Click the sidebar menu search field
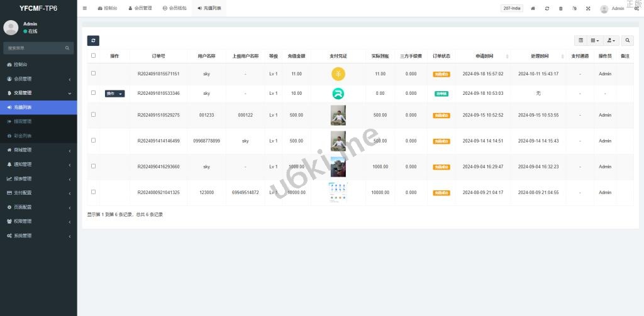This screenshot has width=644, height=316. [x=35, y=48]
